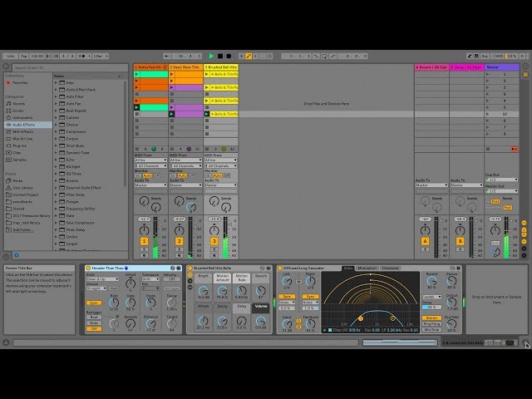Open the Drums category in the browser
This screenshot has height=399, width=532.
point(18,111)
